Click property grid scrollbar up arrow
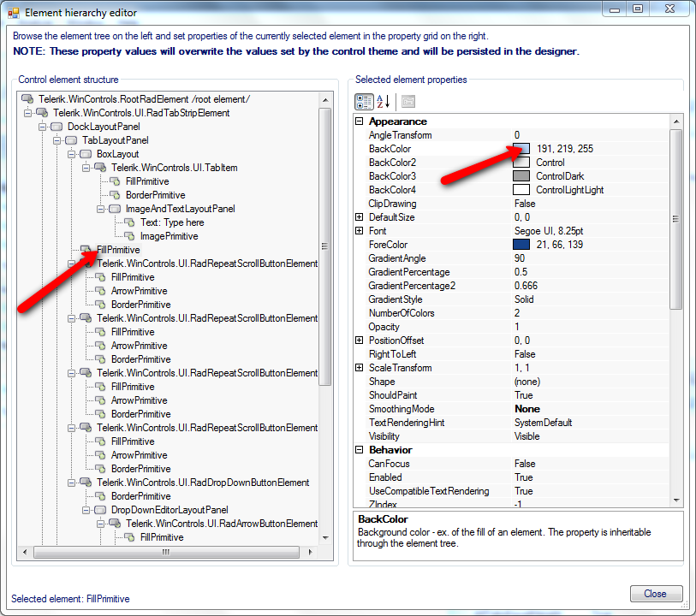This screenshot has width=696, height=616. 676,121
